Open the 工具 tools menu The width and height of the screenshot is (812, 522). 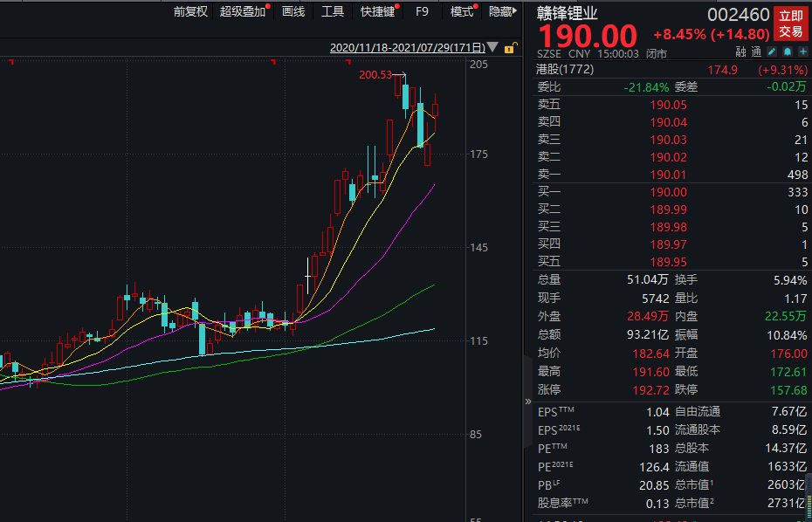click(x=333, y=11)
